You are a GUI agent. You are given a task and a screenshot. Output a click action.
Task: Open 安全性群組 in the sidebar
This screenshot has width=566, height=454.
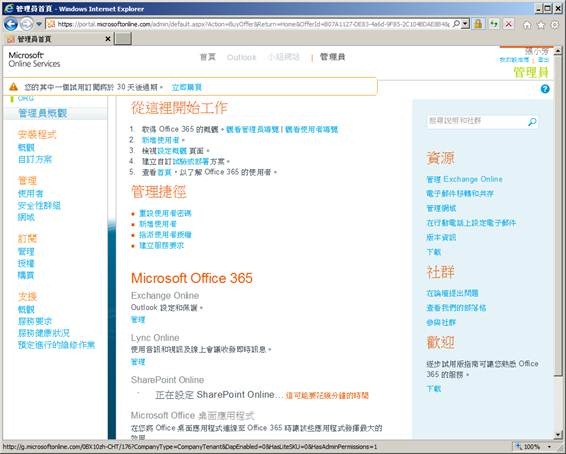click(x=39, y=205)
